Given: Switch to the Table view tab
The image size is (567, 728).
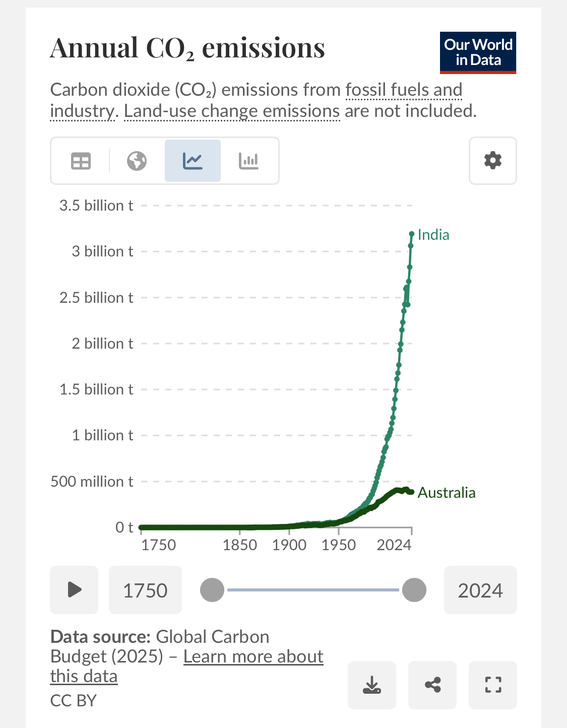Looking at the screenshot, I should [x=81, y=161].
